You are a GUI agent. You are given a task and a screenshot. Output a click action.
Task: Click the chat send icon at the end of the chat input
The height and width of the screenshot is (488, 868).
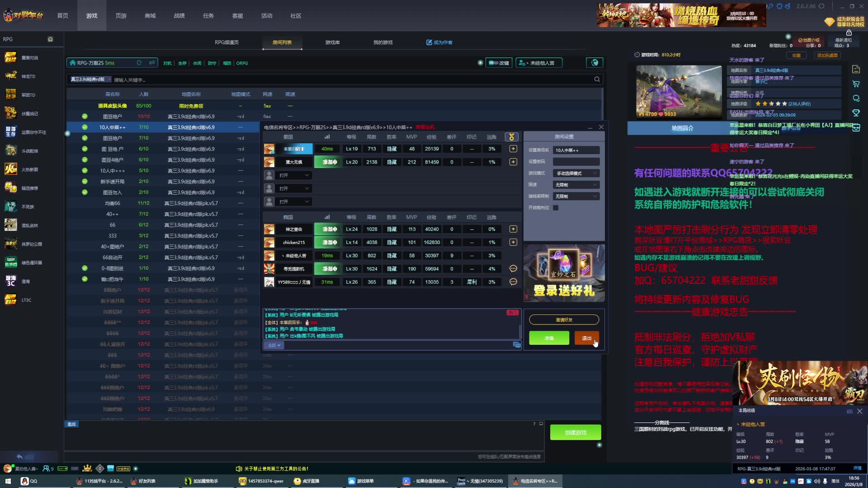517,345
